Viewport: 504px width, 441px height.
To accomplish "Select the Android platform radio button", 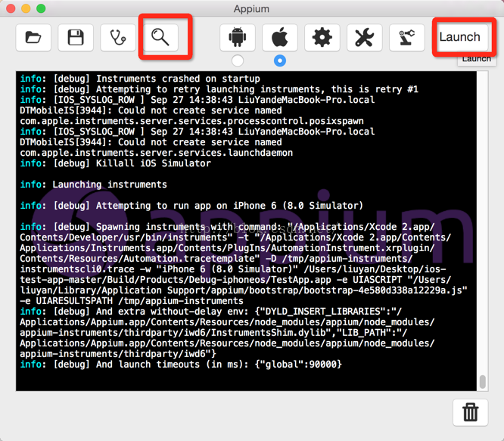I will 238,61.
